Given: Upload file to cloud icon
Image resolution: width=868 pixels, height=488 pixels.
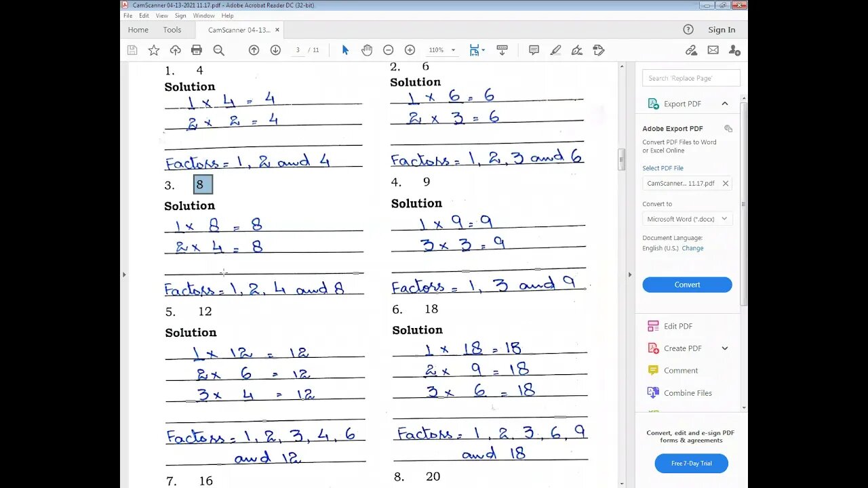Looking at the screenshot, I should point(175,50).
